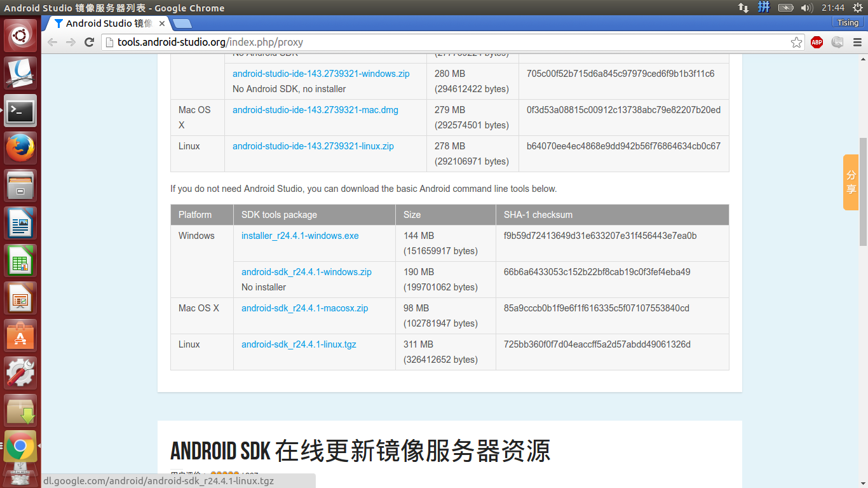This screenshot has height=488, width=868.
Task: Open the sound volume indicator
Action: point(807,8)
